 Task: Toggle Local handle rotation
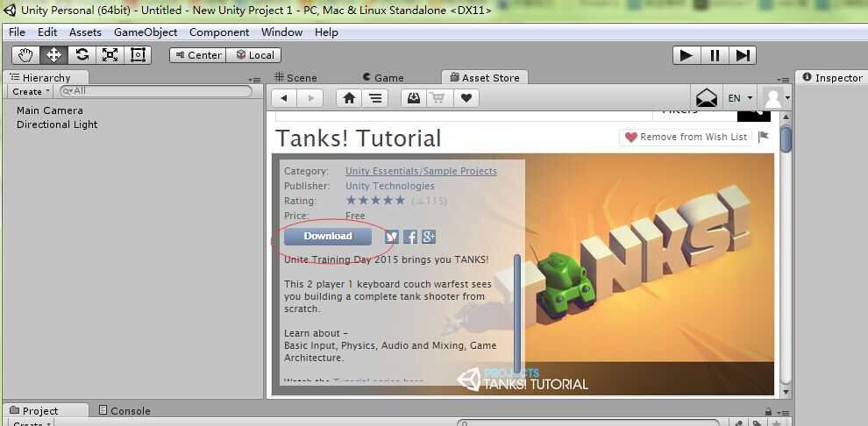tap(254, 55)
